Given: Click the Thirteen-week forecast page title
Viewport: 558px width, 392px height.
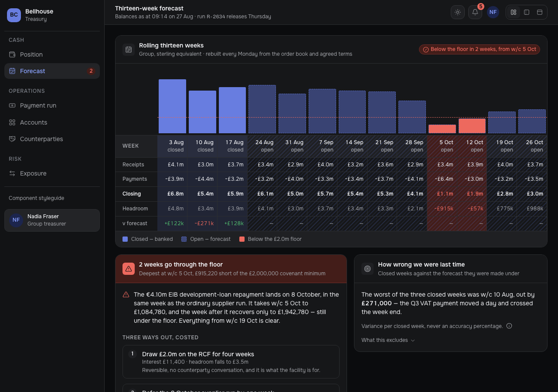Looking at the screenshot, I should click(x=149, y=8).
